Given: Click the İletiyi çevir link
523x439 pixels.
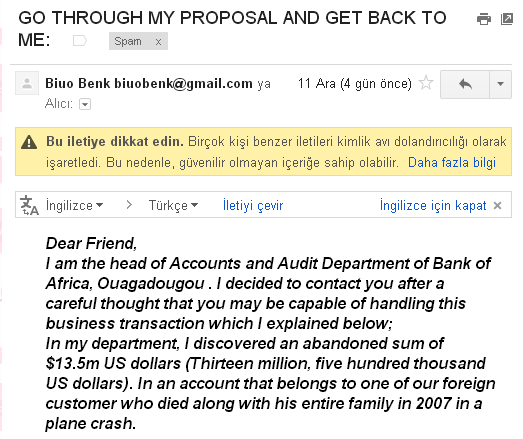Looking at the screenshot, I should point(253,205).
